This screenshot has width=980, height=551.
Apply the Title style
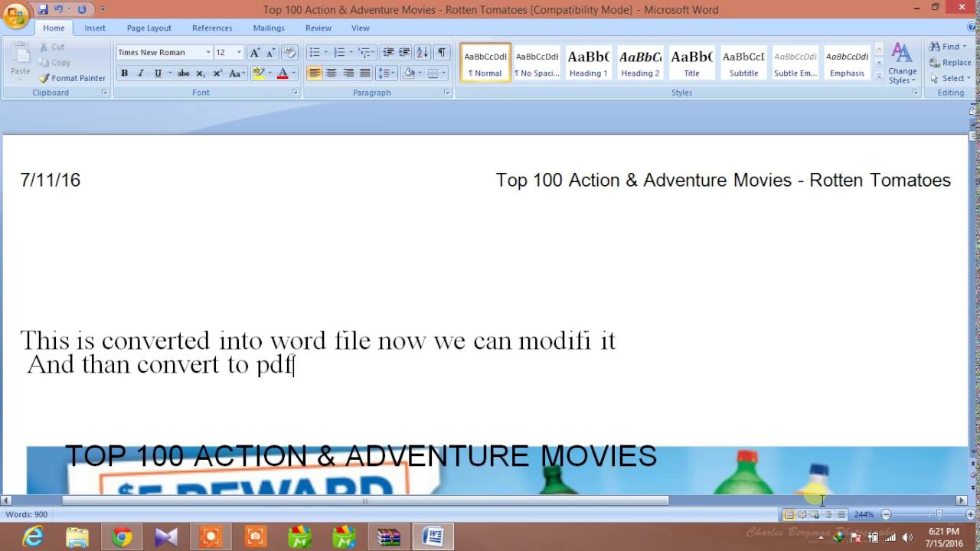(x=691, y=63)
